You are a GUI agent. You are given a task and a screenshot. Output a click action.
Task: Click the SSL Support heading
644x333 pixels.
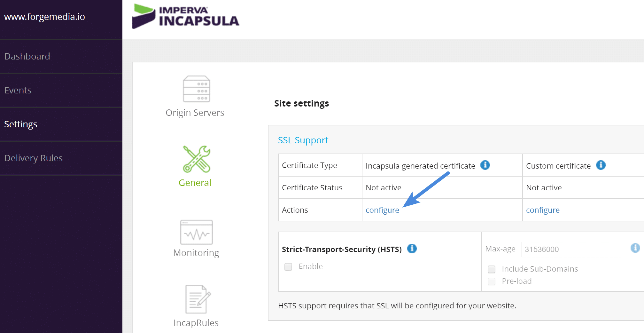point(303,140)
